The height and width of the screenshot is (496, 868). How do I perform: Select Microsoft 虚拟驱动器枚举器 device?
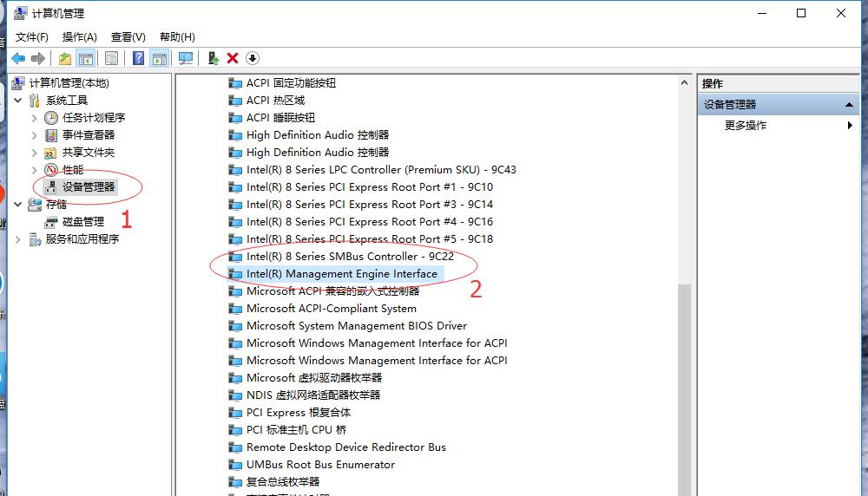coord(314,378)
